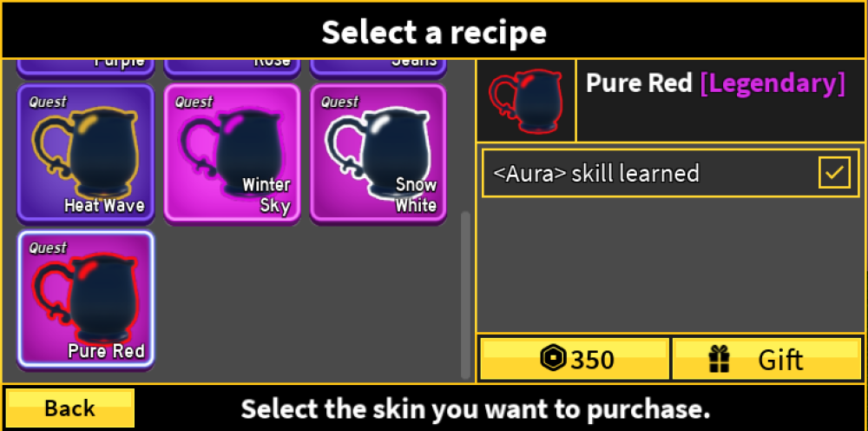Pick the Snow White mug skin

click(x=378, y=154)
